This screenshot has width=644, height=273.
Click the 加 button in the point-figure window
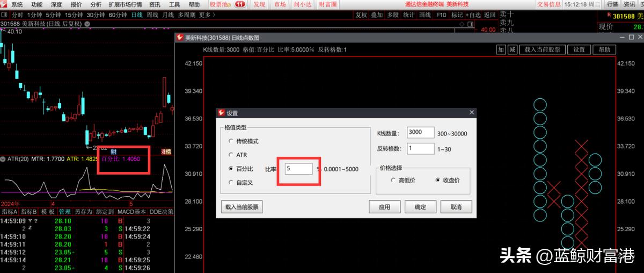[501, 49]
